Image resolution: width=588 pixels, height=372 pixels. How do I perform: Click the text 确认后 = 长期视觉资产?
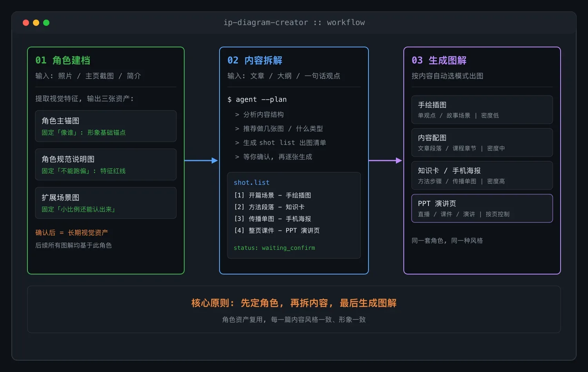(x=72, y=233)
